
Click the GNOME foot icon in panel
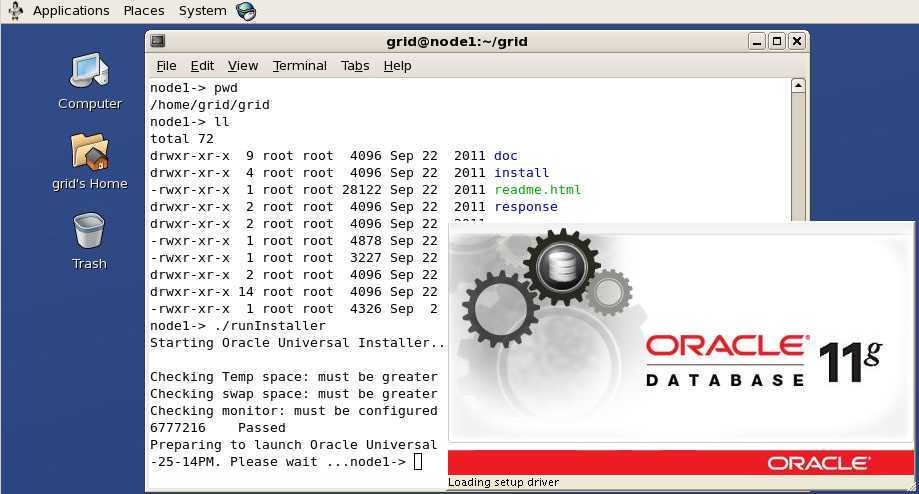click(15, 11)
